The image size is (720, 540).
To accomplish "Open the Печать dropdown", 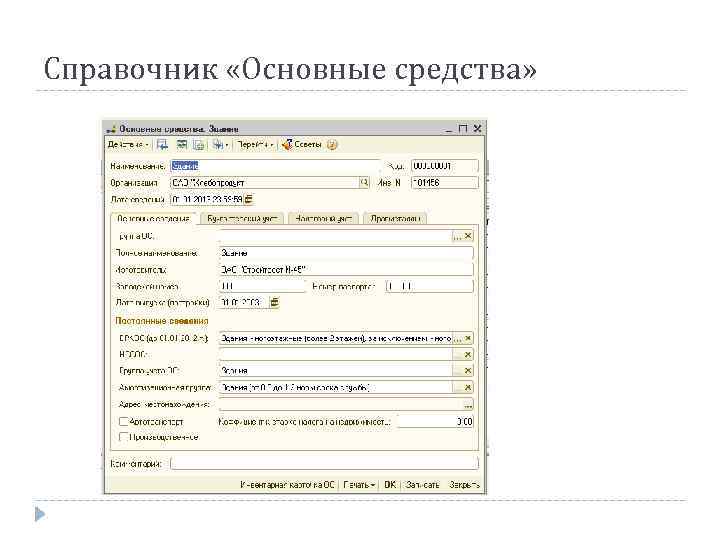I will click(359, 485).
